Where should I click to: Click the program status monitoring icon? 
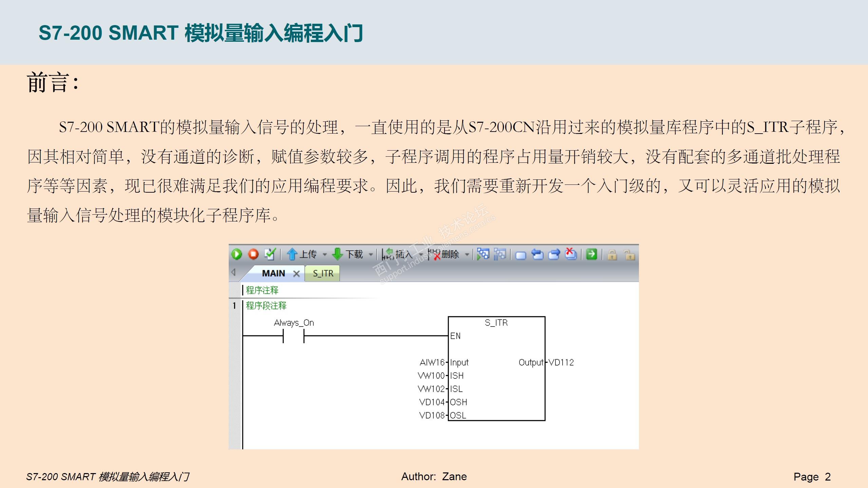tap(483, 254)
